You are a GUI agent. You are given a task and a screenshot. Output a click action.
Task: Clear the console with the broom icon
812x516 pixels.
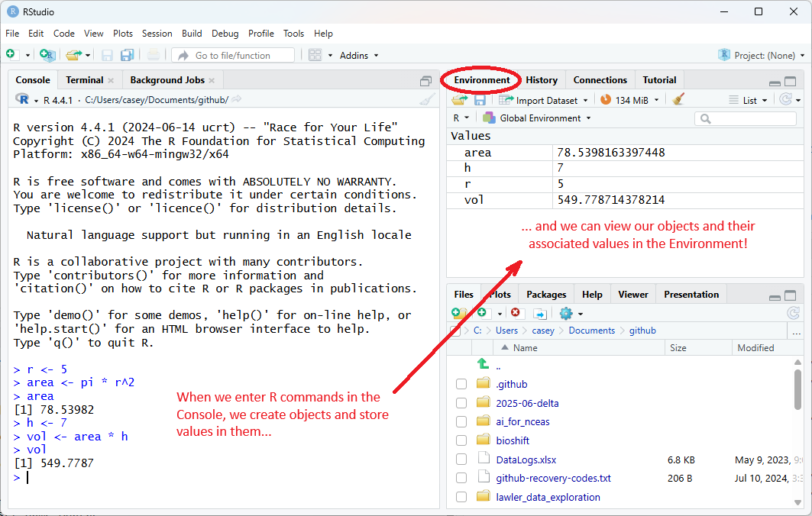(x=428, y=99)
